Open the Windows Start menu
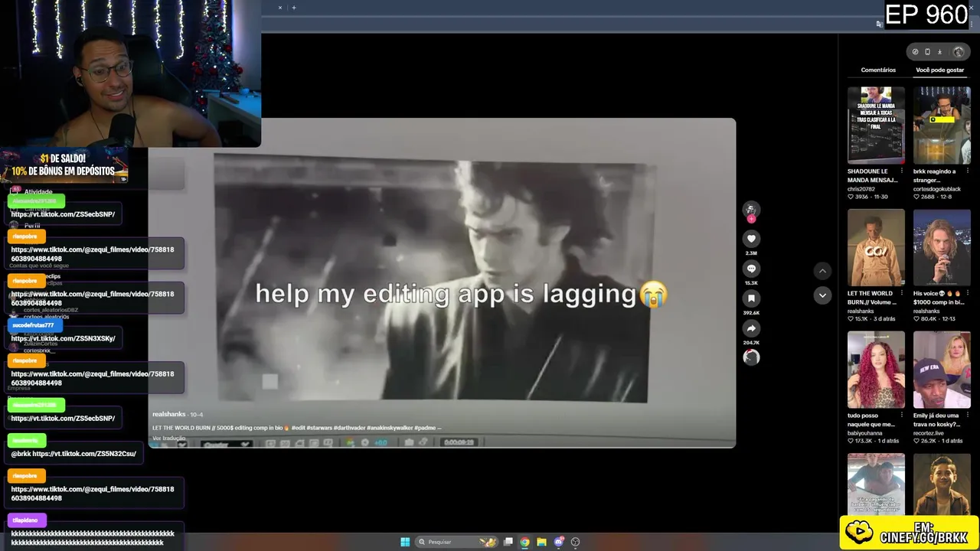980x551 pixels. (x=405, y=542)
